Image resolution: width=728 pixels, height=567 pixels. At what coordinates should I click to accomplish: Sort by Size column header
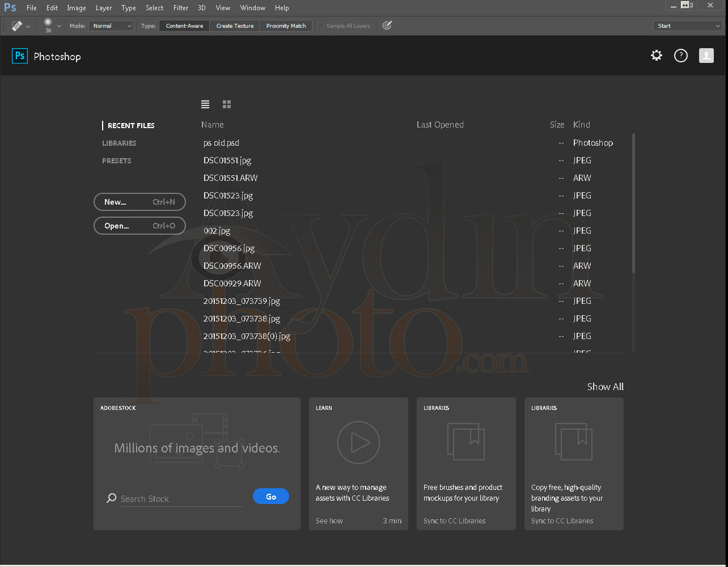pos(557,125)
